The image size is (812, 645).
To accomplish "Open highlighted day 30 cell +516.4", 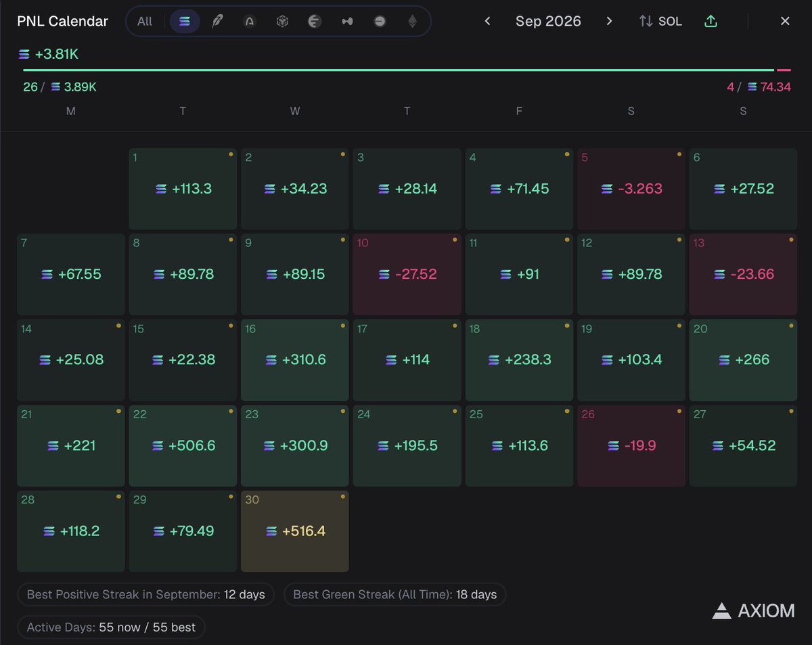I will point(295,531).
